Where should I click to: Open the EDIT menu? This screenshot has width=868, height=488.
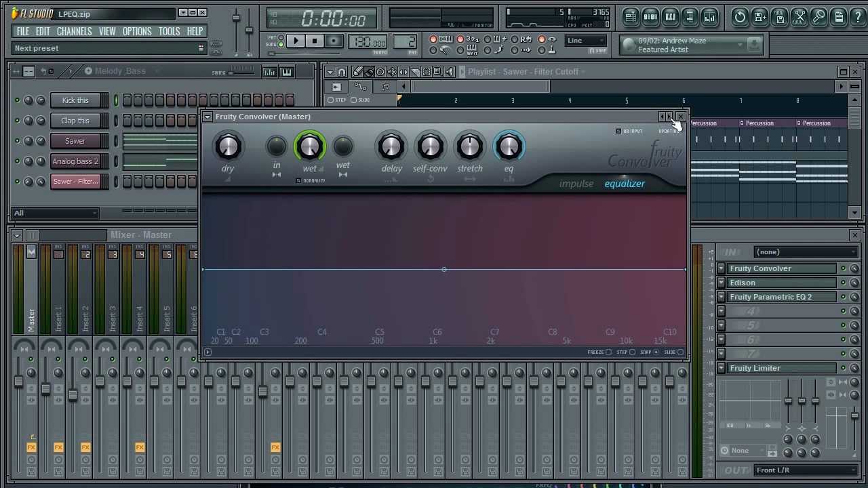(43, 31)
